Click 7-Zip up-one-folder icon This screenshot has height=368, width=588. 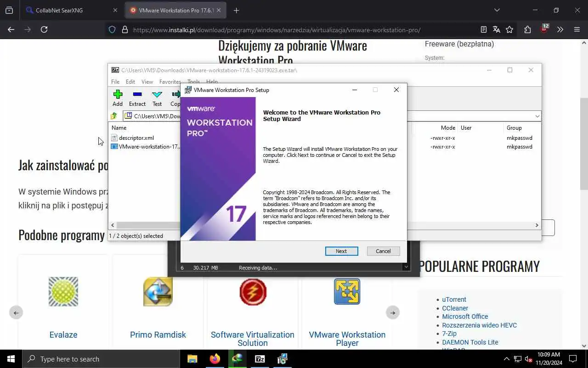click(x=114, y=116)
